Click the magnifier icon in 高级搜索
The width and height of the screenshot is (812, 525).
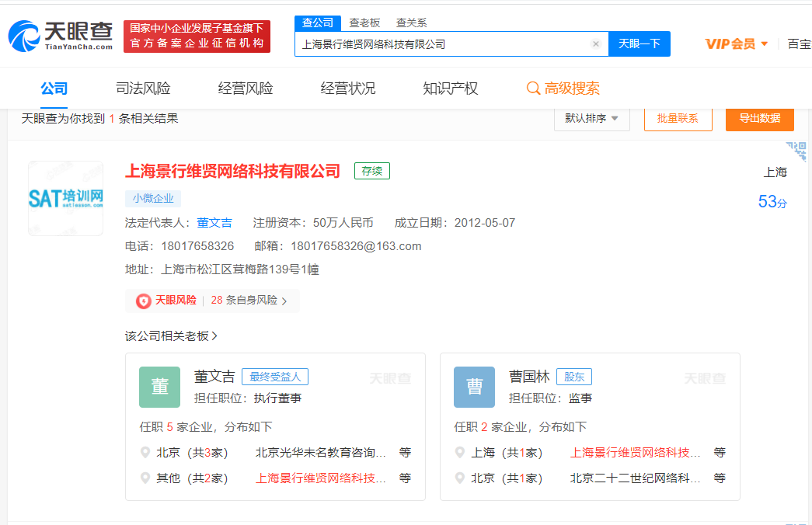point(533,89)
